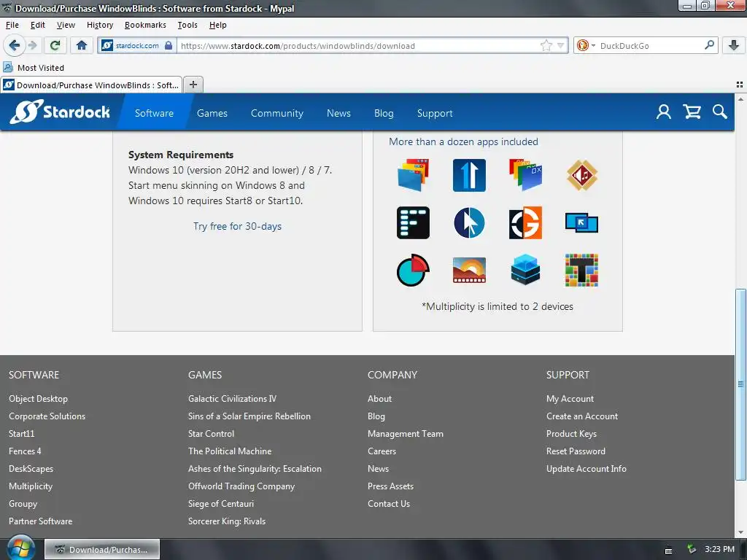
Task: Click the search magnifier in DuckDuckGo box
Action: pos(709,45)
